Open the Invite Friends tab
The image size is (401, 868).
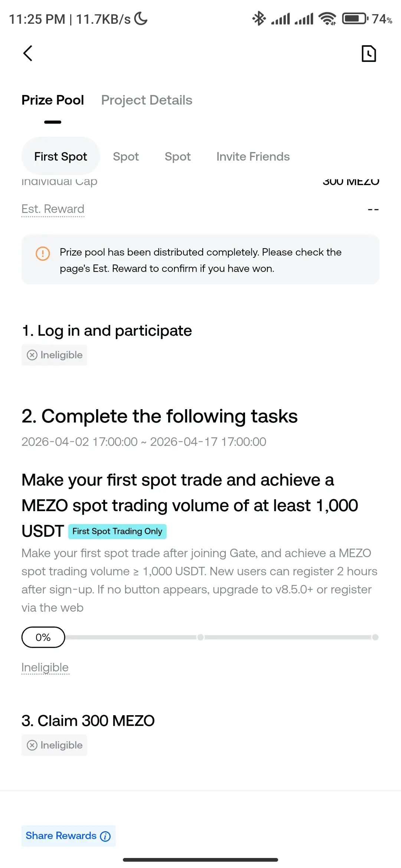coord(253,157)
